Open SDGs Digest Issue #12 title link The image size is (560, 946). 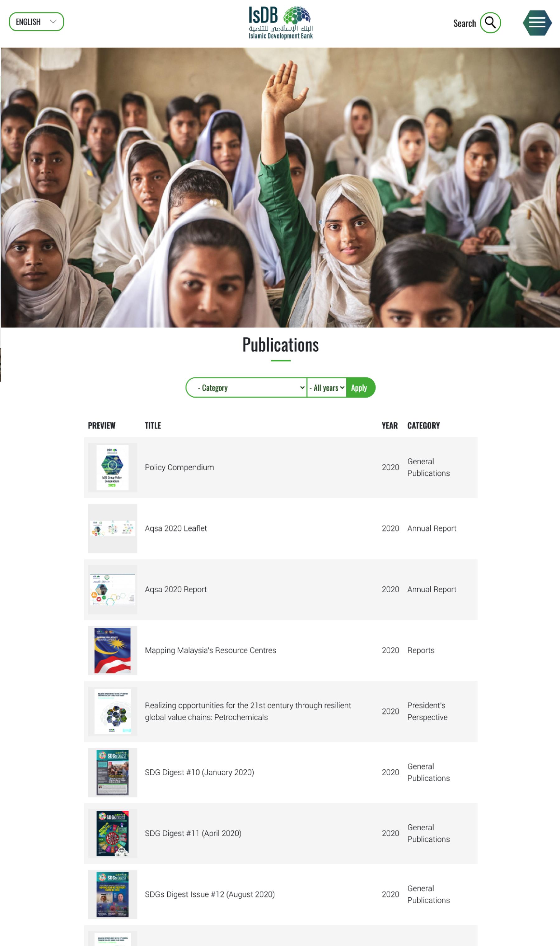(x=210, y=894)
